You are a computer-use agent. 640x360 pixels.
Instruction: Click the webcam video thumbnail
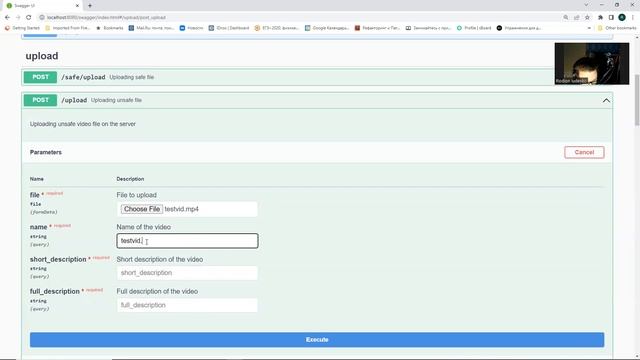(592, 64)
